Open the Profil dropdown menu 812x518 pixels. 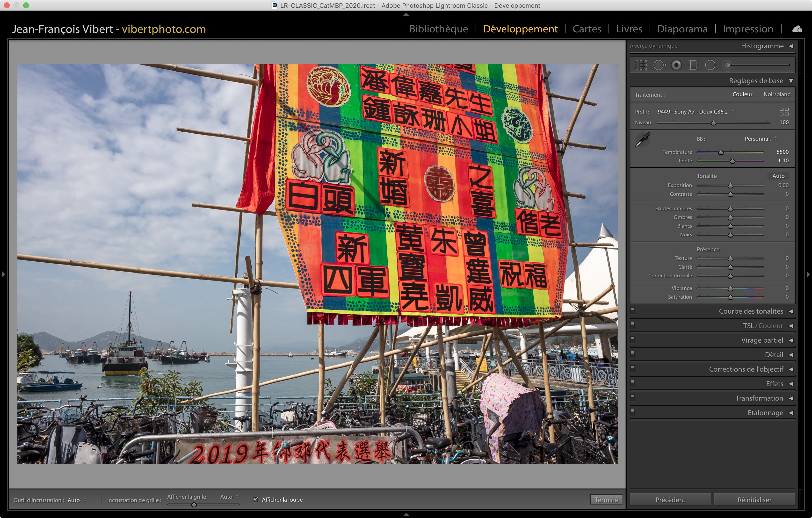click(695, 112)
